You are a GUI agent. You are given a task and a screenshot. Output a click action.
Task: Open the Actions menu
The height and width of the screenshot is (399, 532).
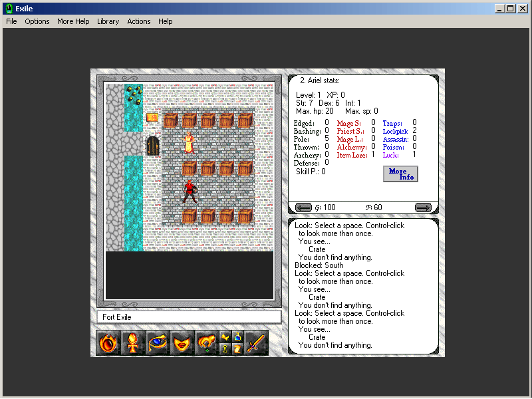tap(139, 21)
